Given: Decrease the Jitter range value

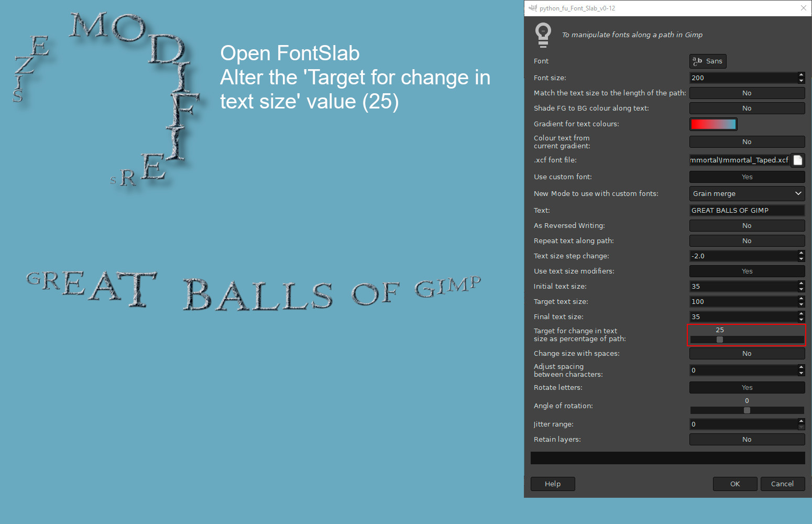Looking at the screenshot, I should (801, 427).
